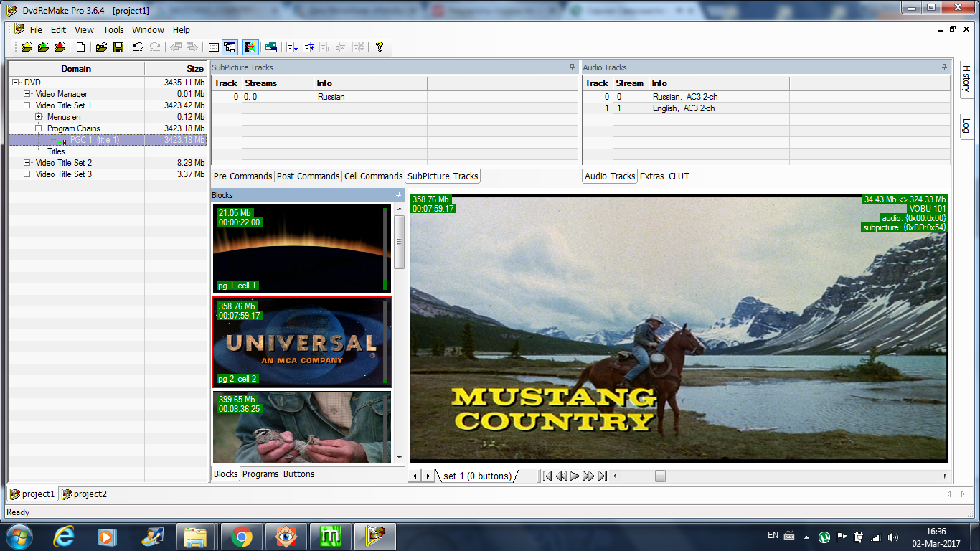980x551 pixels.
Task: Select the pg 1, cell 1 block thumbnail
Action: point(300,249)
